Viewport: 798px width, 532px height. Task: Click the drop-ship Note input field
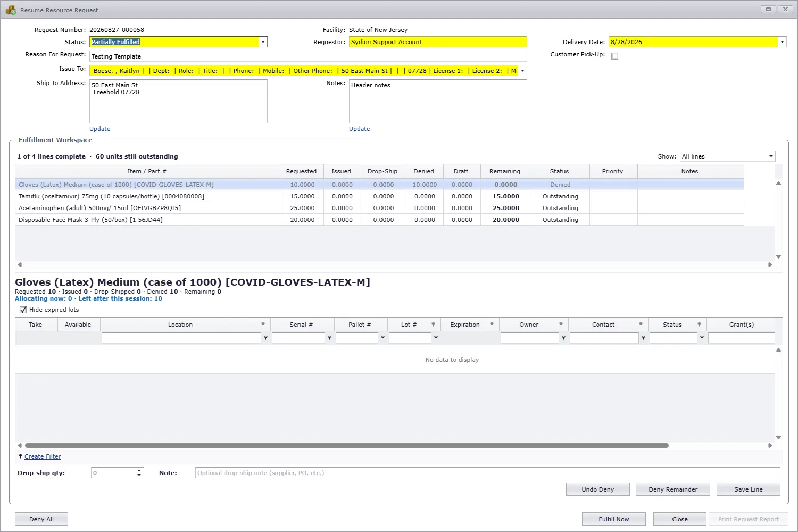(x=488, y=473)
